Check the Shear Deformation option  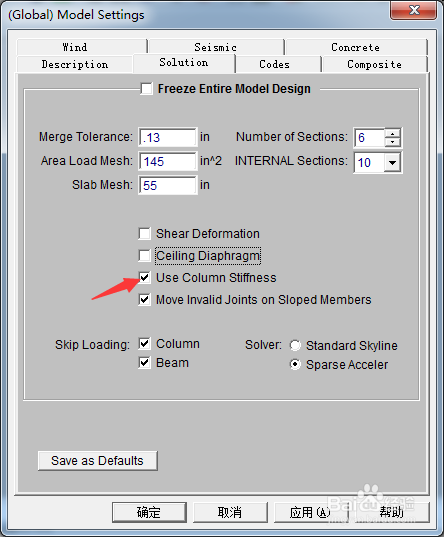tap(145, 234)
